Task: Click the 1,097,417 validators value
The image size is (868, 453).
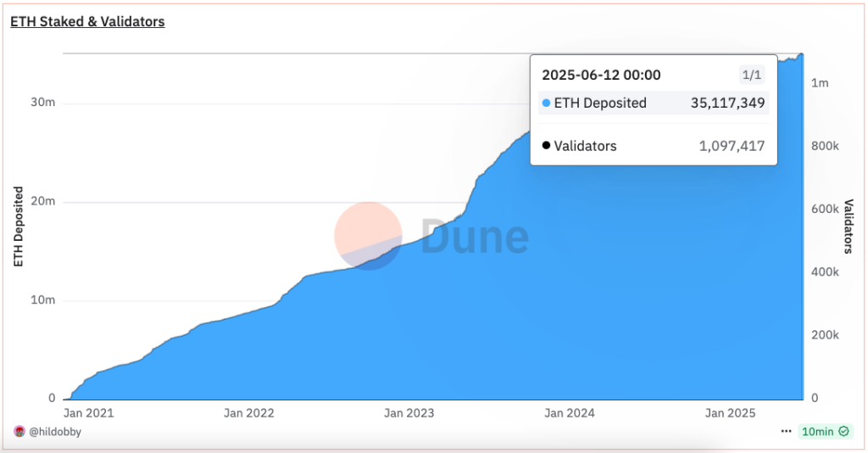Action: pyautogui.click(x=732, y=146)
